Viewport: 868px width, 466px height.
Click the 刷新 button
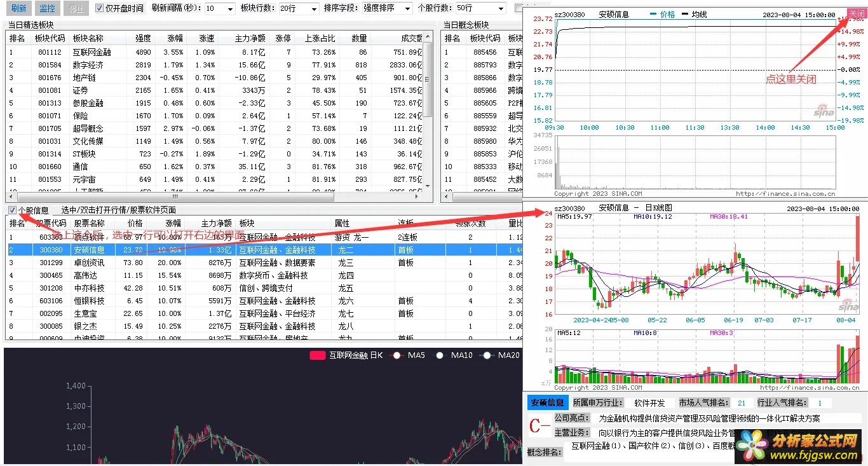click(x=19, y=8)
